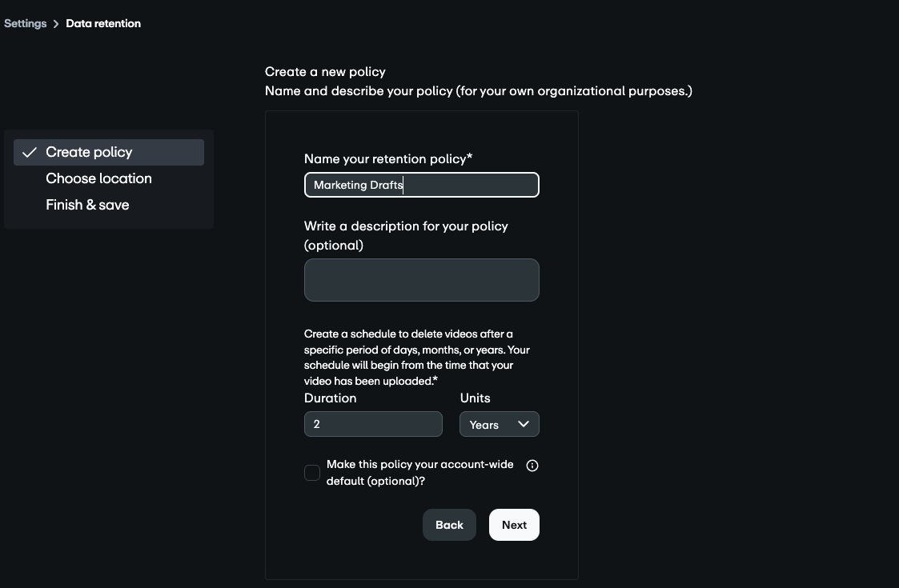This screenshot has width=899, height=588.
Task: Click the Data retention breadcrumb label
Action: [x=102, y=23]
